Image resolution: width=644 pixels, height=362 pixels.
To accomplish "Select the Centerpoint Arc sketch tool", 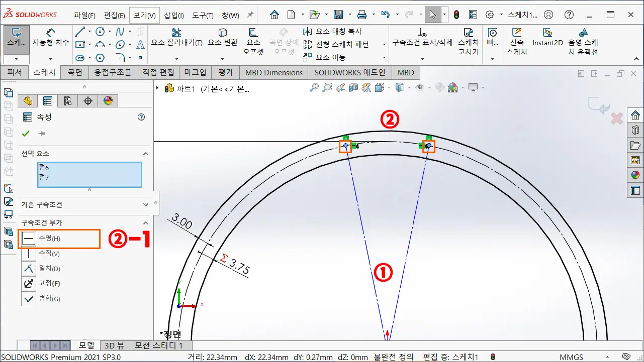I will tap(100, 45).
